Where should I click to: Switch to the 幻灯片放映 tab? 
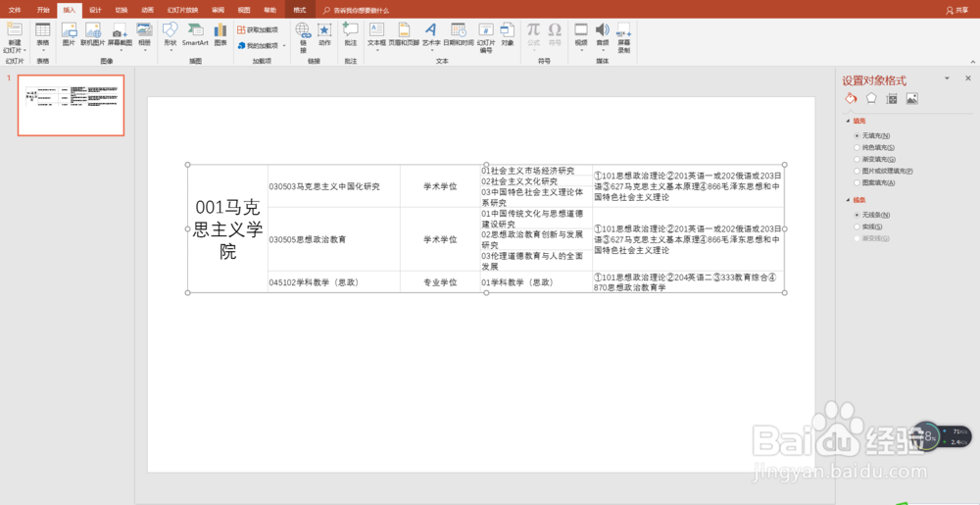pos(183,10)
